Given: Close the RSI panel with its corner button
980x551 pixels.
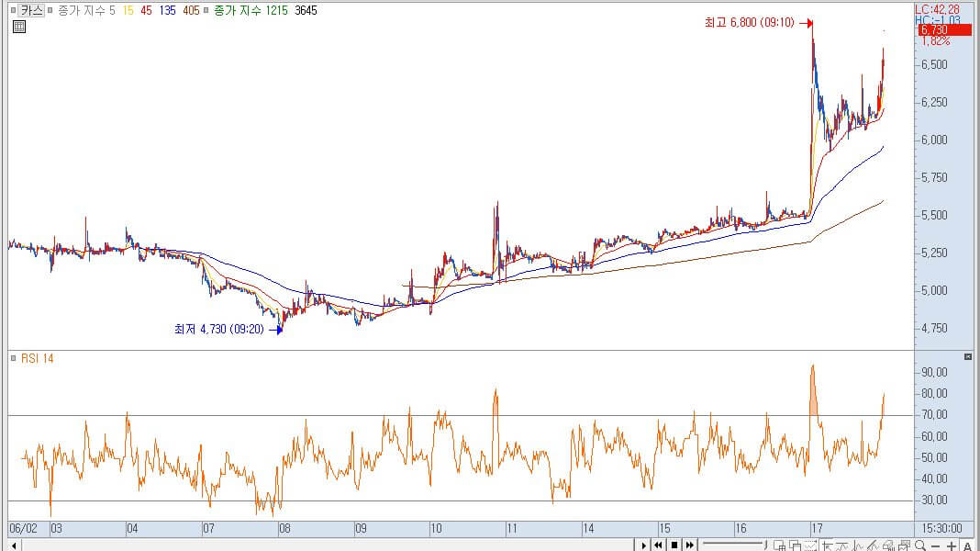Looking at the screenshot, I should coord(968,356).
